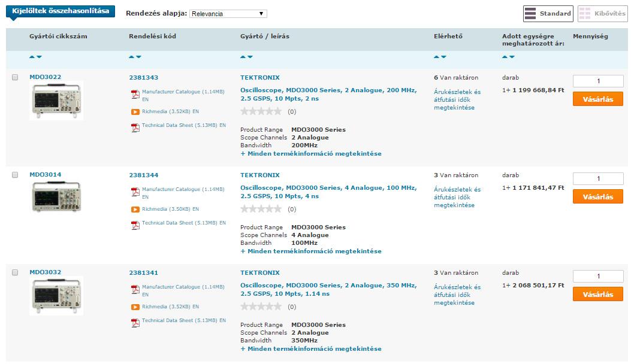Open Manufacturer Catalogue PDF icon for MDO3032
This screenshot has height=364, width=631.
pyautogui.click(x=135, y=290)
